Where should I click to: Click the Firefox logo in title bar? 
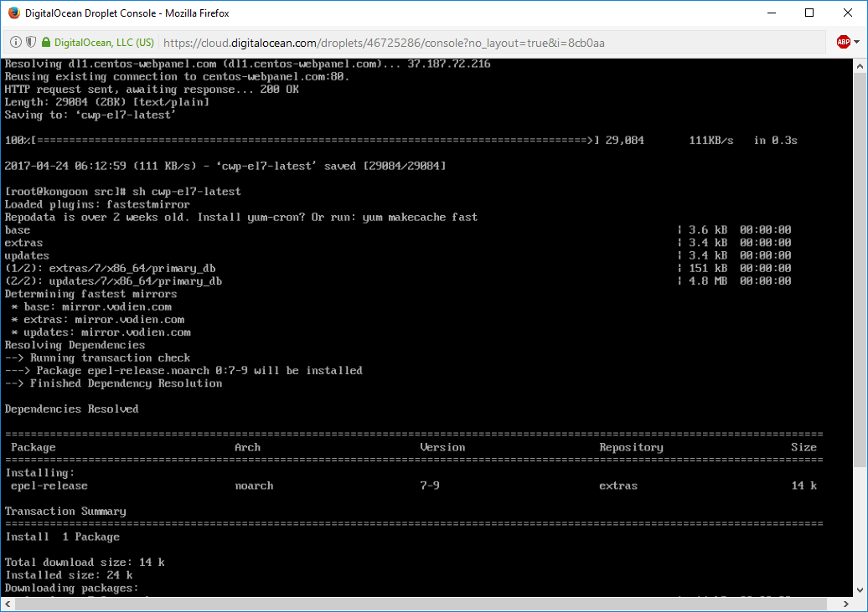pos(14,13)
